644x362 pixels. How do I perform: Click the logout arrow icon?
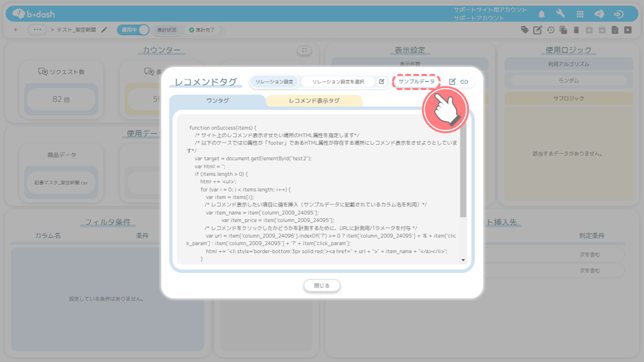[619, 14]
